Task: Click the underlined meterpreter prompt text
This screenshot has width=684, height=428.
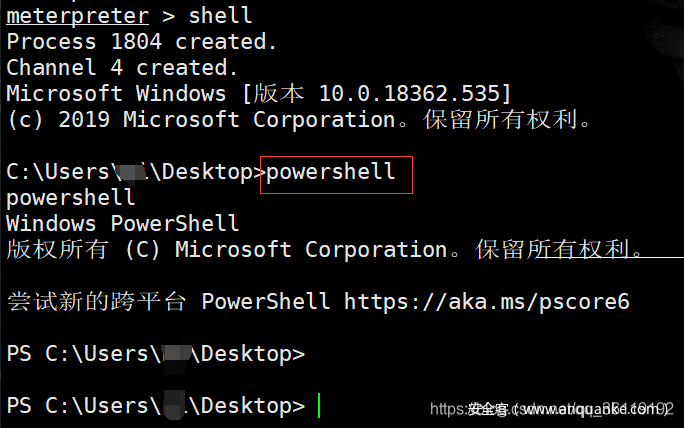Action: click(77, 16)
